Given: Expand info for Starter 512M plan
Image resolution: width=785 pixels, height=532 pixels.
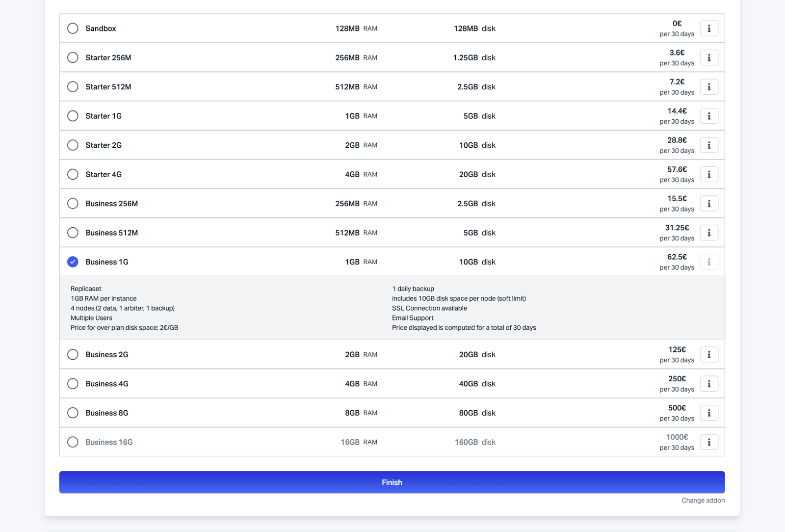Looking at the screenshot, I should click(x=709, y=87).
